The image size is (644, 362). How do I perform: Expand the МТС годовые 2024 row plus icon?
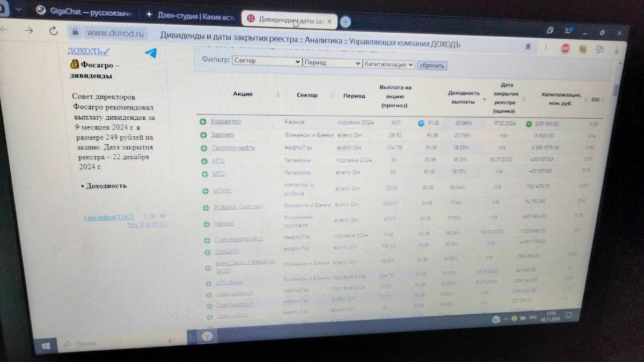(x=204, y=161)
